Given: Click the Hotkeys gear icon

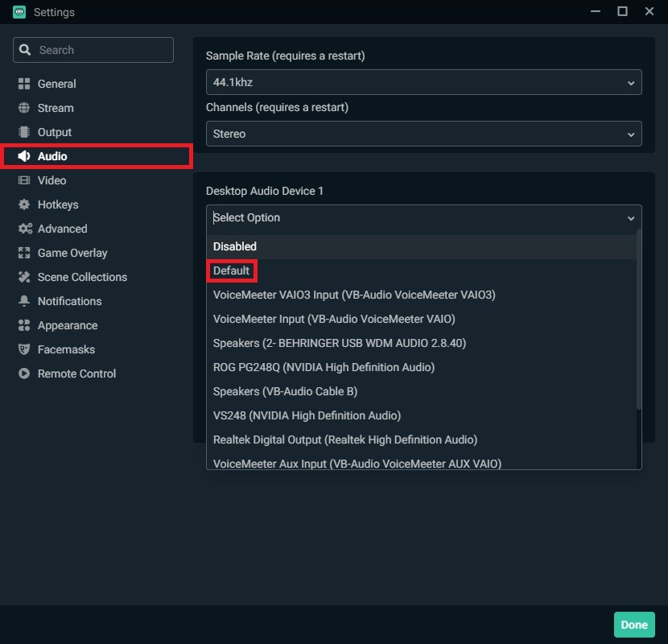Looking at the screenshot, I should [x=24, y=204].
